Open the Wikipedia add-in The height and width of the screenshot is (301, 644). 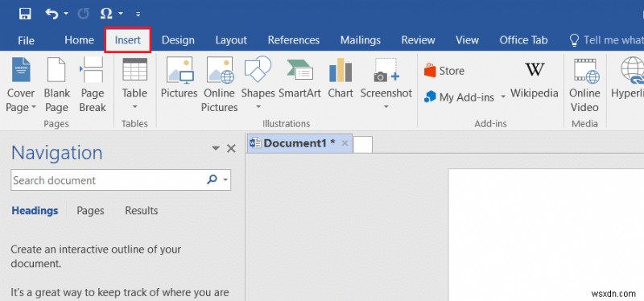pyautogui.click(x=535, y=80)
